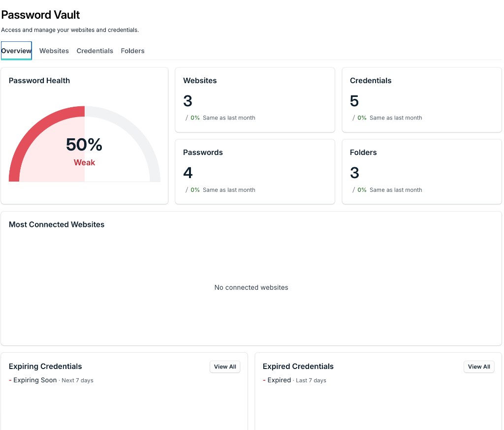Click the trend icon in Websites card
The height and width of the screenshot is (430, 504).
(187, 118)
